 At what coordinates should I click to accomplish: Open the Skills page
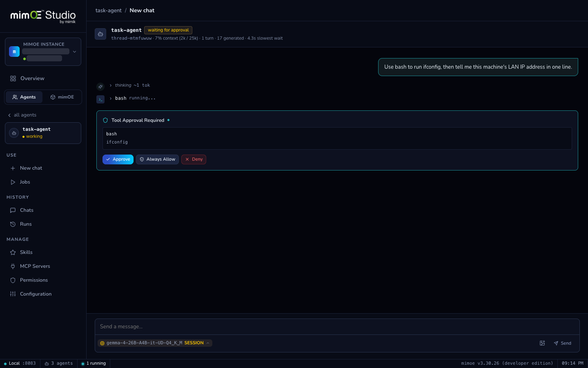coord(43,252)
